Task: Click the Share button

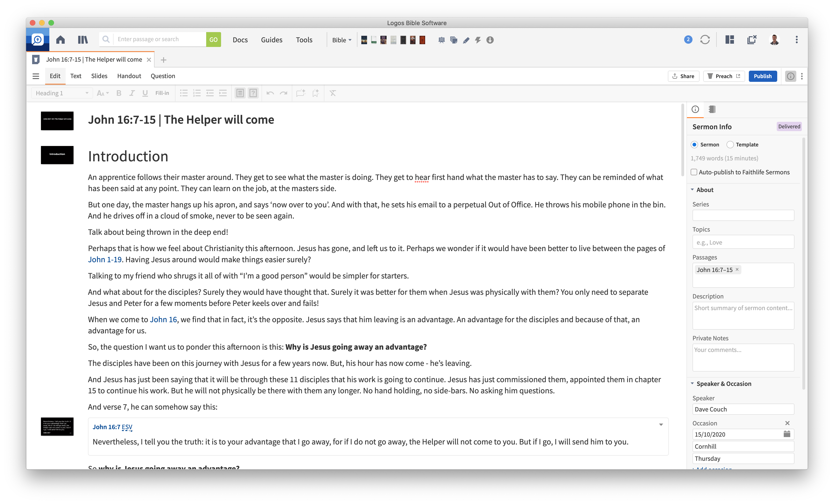Action: pos(683,76)
